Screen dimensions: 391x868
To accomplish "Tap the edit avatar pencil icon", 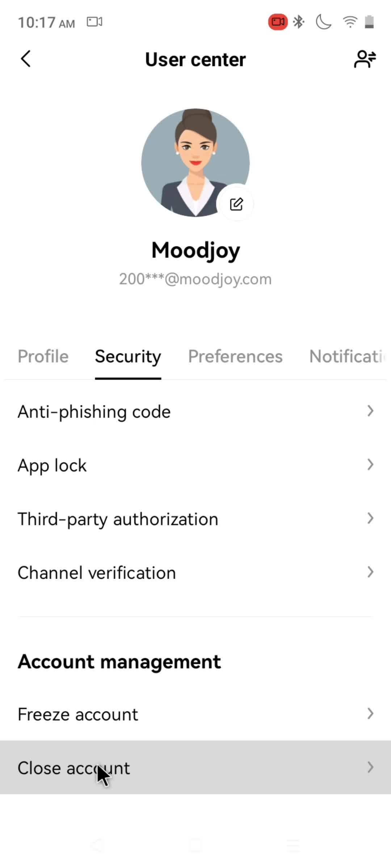I will [x=236, y=204].
